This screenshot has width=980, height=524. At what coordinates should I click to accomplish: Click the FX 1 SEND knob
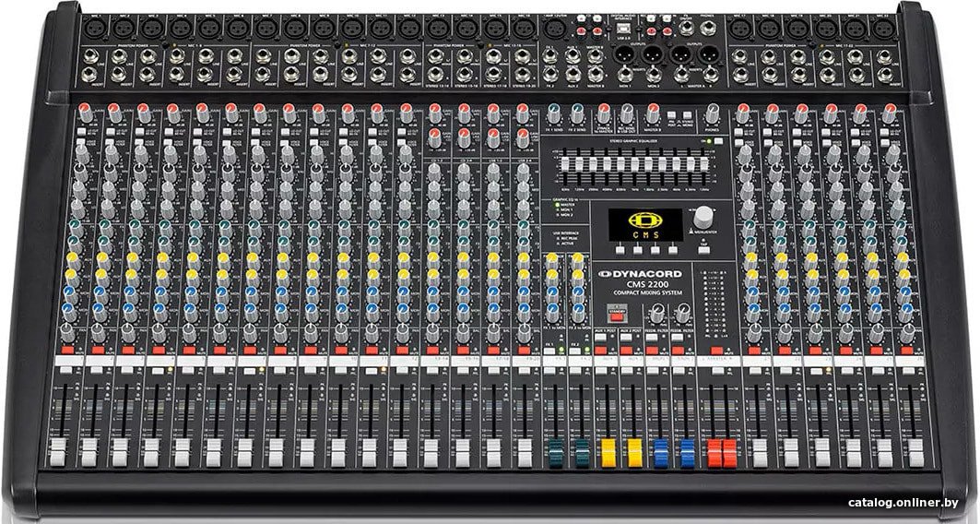pos(554,113)
